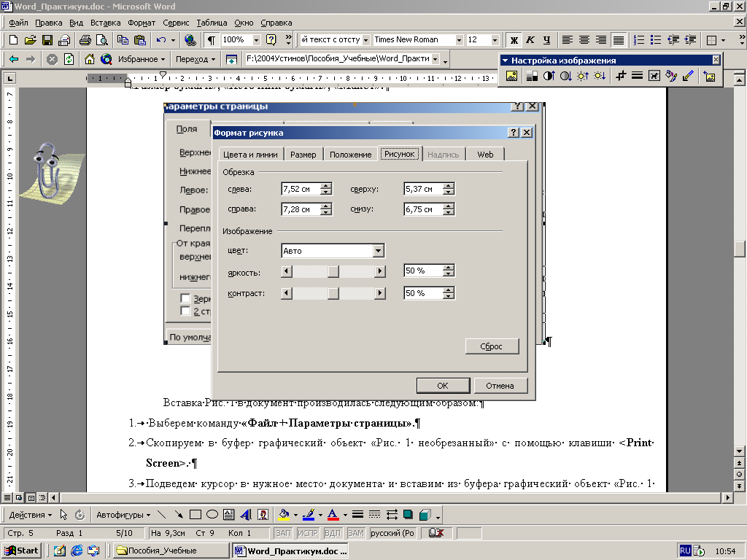Open the Таблица menu

click(x=212, y=23)
